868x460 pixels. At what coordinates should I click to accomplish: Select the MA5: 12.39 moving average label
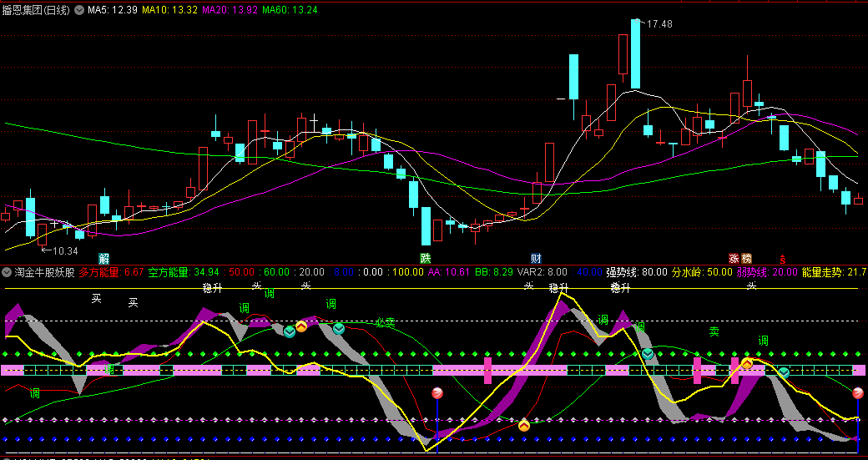pos(113,10)
